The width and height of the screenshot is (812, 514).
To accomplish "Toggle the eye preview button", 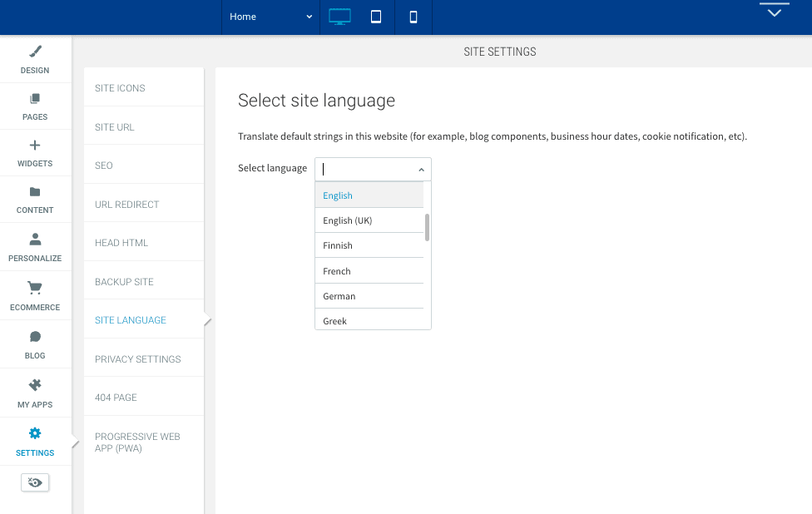I will [35, 482].
